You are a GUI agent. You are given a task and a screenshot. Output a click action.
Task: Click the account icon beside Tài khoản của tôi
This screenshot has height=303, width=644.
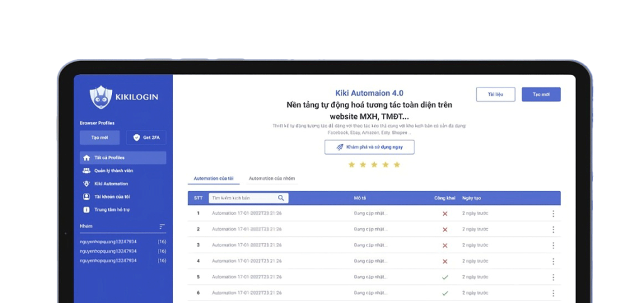[x=86, y=197]
